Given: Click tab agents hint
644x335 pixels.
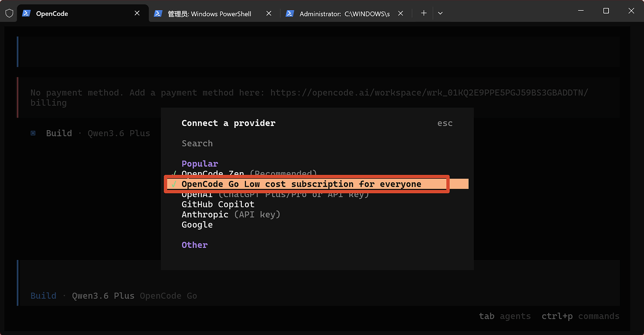Looking at the screenshot, I should pyautogui.click(x=505, y=316).
